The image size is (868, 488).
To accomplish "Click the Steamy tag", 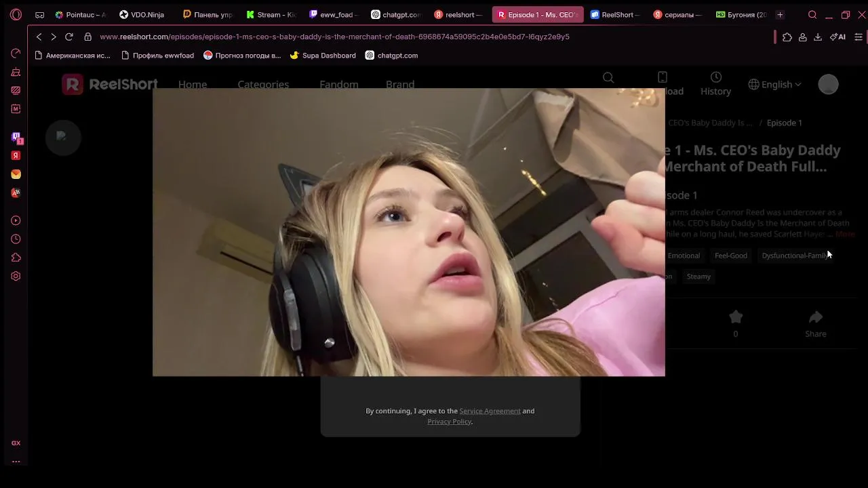I will pyautogui.click(x=698, y=277).
